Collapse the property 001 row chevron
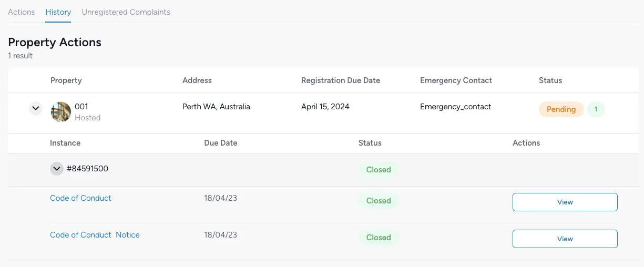 (36, 109)
